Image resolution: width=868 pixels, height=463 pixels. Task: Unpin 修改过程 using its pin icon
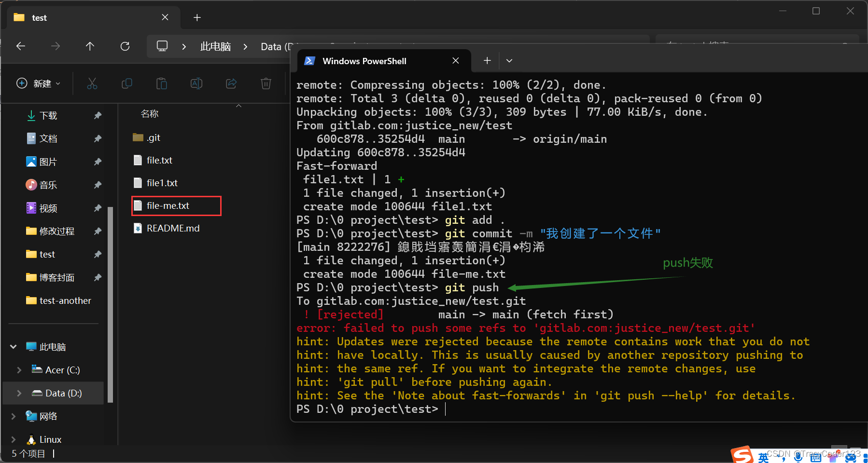(x=98, y=231)
